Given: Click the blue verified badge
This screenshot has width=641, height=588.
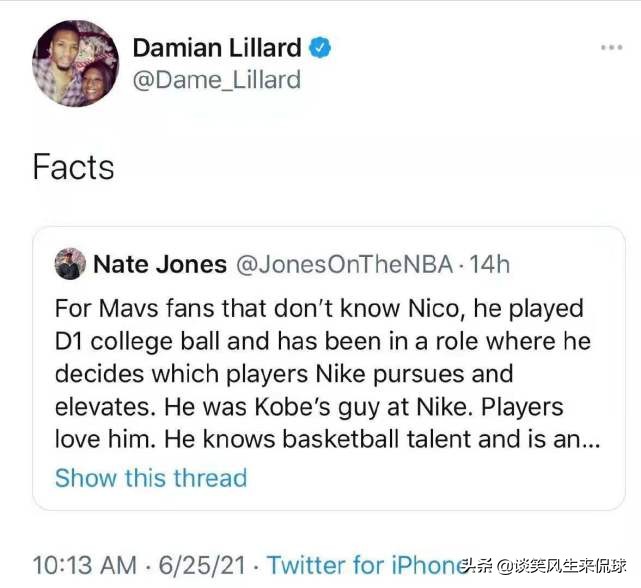Looking at the screenshot, I should [x=320, y=47].
